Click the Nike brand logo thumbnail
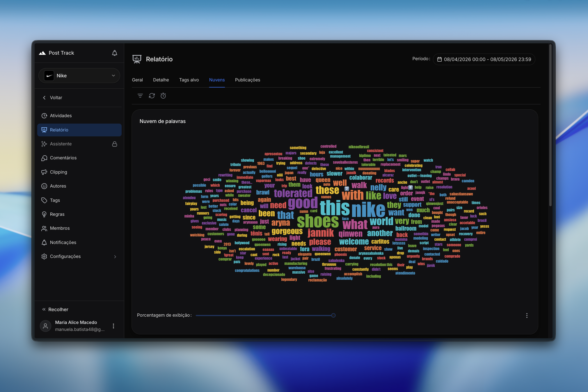Image resolution: width=588 pixels, height=392 pixels. tap(49, 76)
